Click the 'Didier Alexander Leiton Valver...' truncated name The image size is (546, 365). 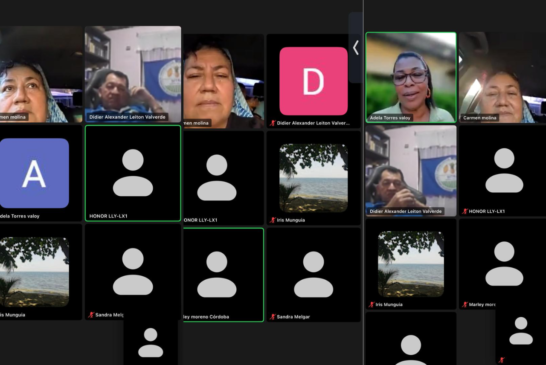tap(313, 123)
